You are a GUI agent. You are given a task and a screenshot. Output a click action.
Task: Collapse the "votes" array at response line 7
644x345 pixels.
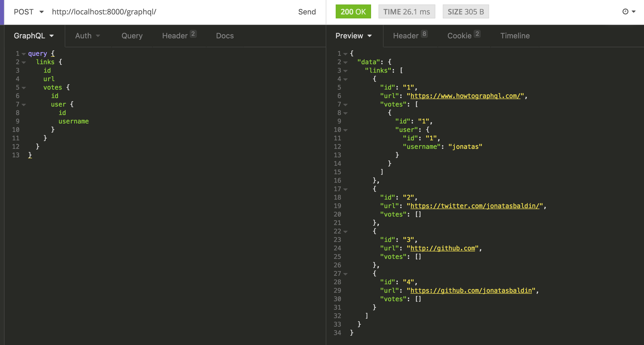(x=345, y=105)
